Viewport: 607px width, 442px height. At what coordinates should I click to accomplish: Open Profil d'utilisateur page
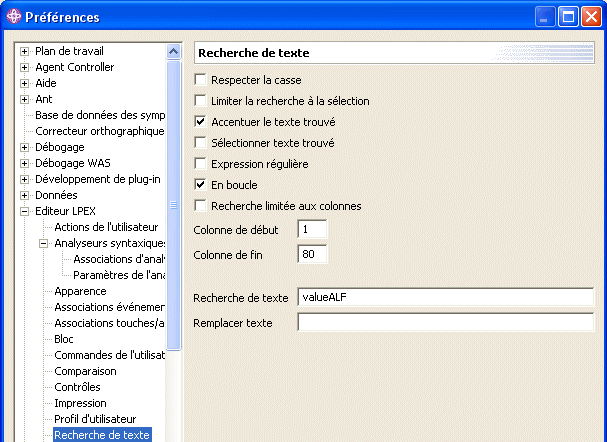point(95,419)
